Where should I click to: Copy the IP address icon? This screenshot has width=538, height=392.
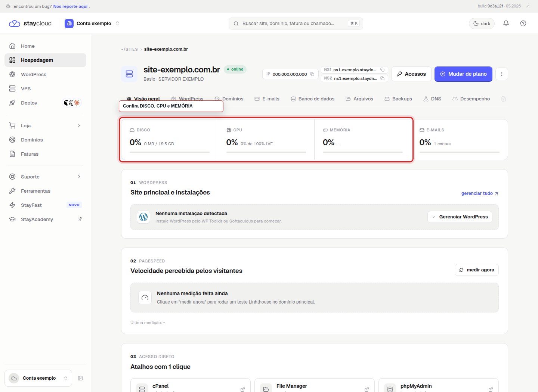312,74
